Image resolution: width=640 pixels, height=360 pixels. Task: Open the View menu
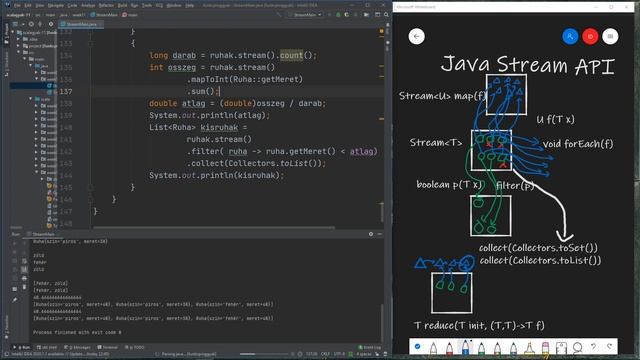click(40, 6)
